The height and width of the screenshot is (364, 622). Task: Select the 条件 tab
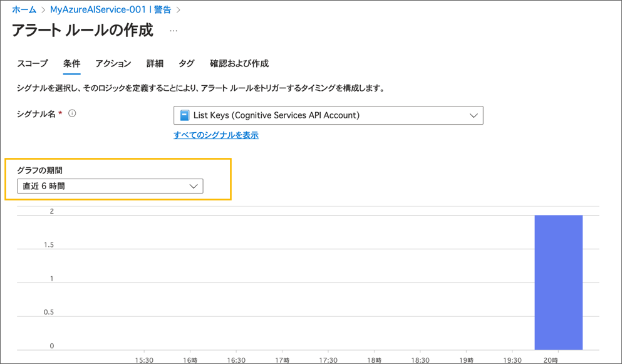point(72,63)
